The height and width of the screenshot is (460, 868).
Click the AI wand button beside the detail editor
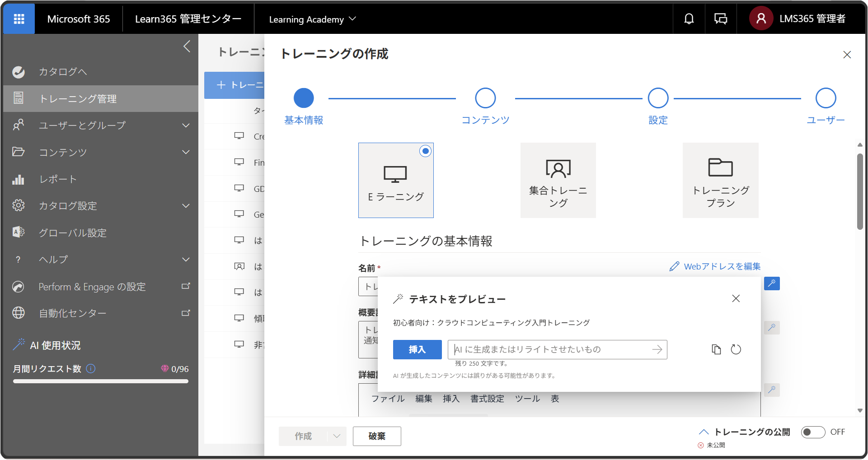point(772,390)
